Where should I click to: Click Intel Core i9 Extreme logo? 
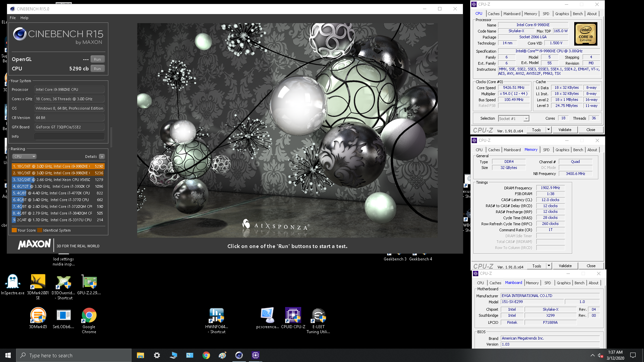(x=586, y=34)
